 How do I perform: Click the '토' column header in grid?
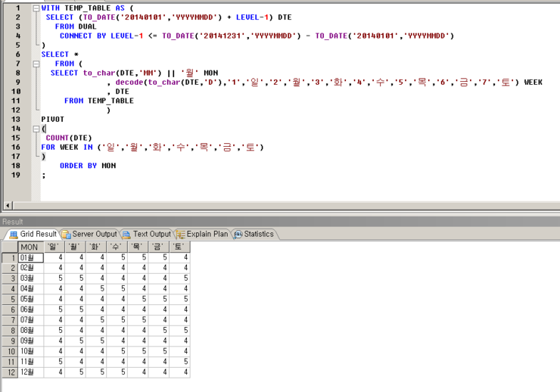[x=179, y=247]
